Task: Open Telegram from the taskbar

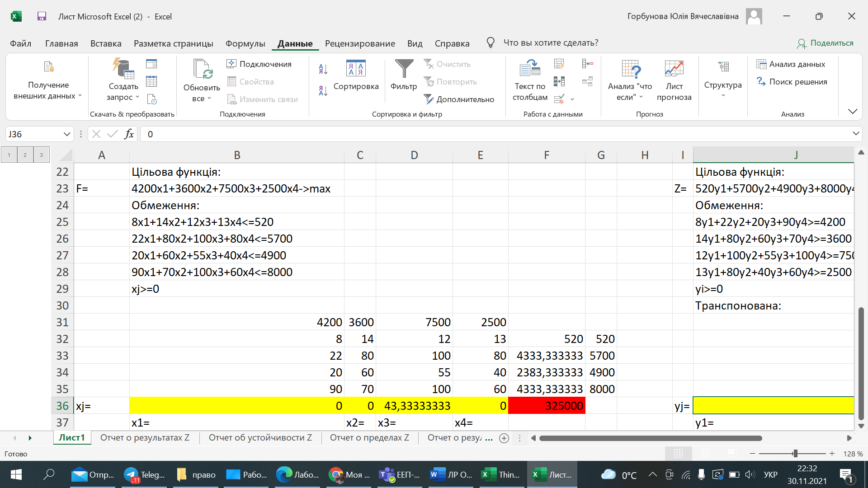Action: (x=144, y=474)
